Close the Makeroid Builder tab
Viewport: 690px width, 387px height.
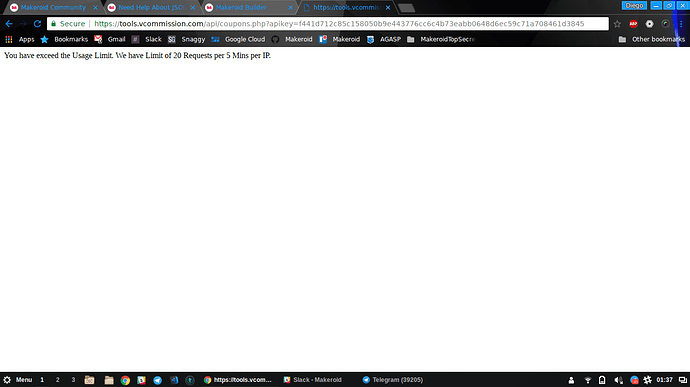pos(290,7)
